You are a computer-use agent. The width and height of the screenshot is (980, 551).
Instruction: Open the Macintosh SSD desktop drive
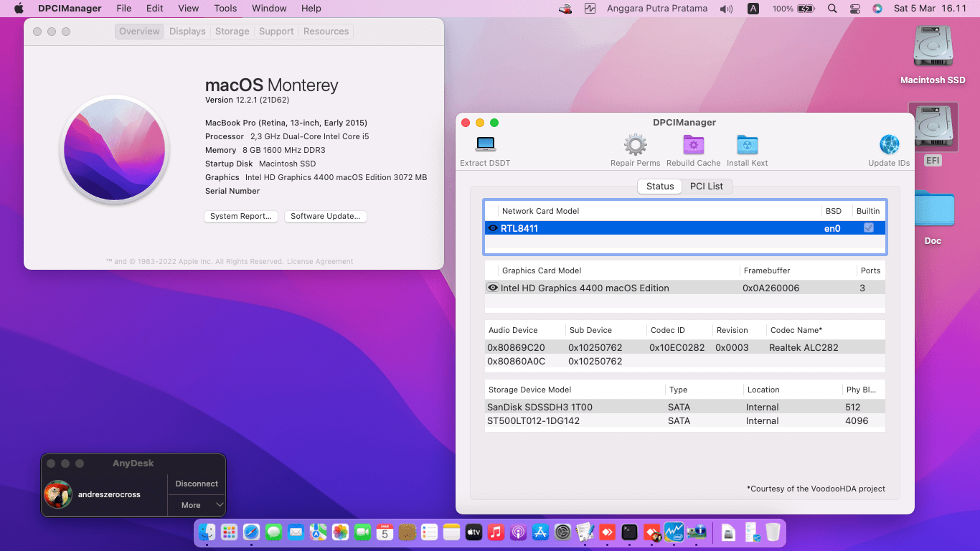point(933,47)
